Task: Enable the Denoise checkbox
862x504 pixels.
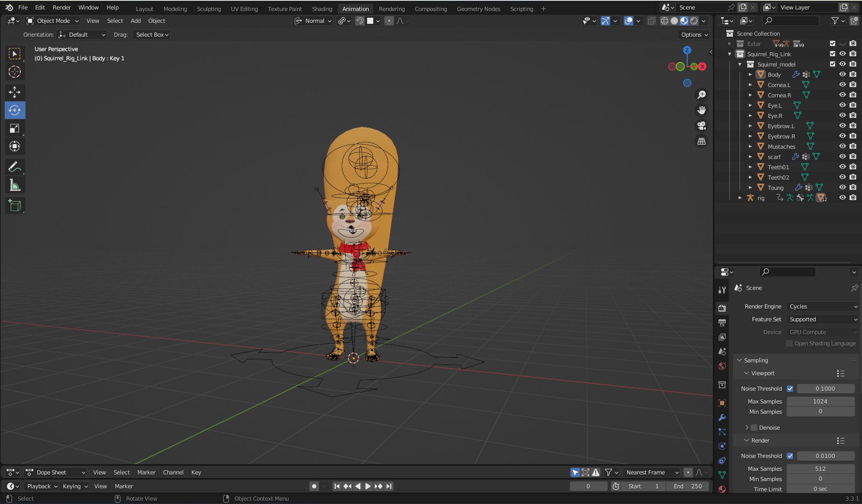Action: (754, 428)
